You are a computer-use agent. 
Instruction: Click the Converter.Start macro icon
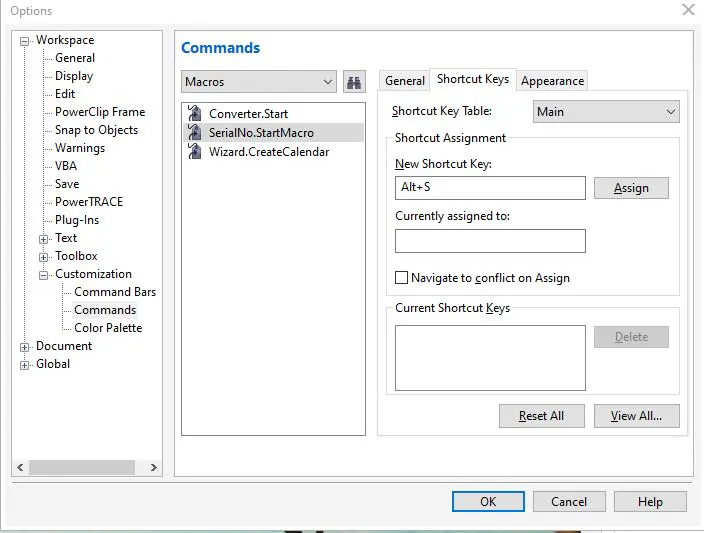coord(194,114)
